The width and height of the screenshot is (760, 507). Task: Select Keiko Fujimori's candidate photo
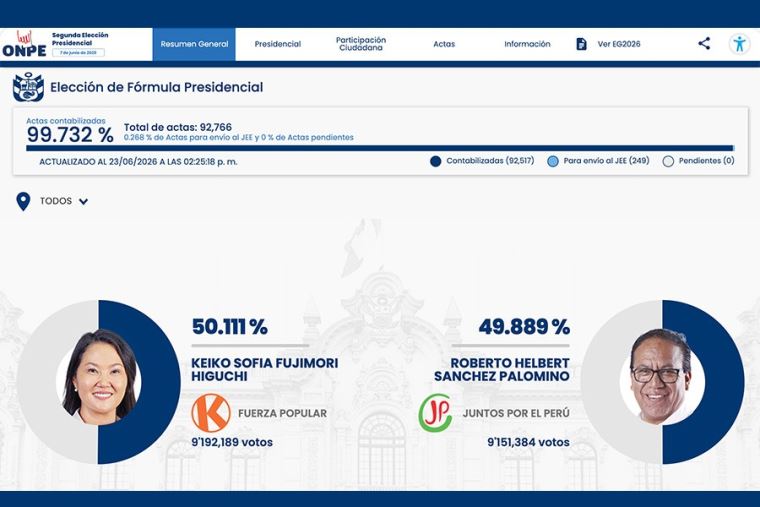[x=99, y=377]
